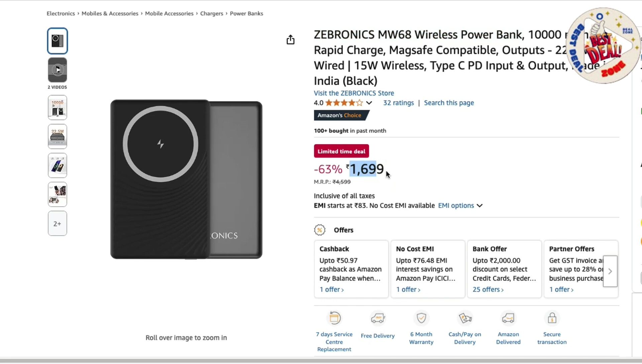Play the product video thumbnail
This screenshot has width=642, height=364.
point(58,70)
